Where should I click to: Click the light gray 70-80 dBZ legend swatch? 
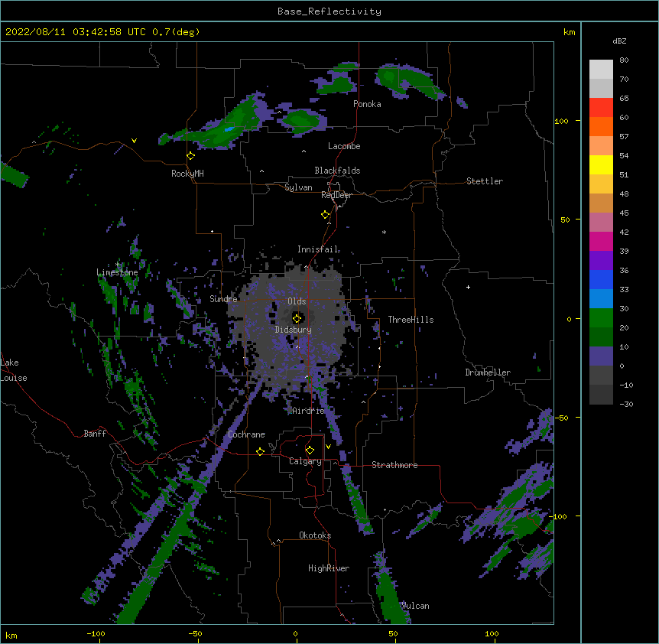601,70
